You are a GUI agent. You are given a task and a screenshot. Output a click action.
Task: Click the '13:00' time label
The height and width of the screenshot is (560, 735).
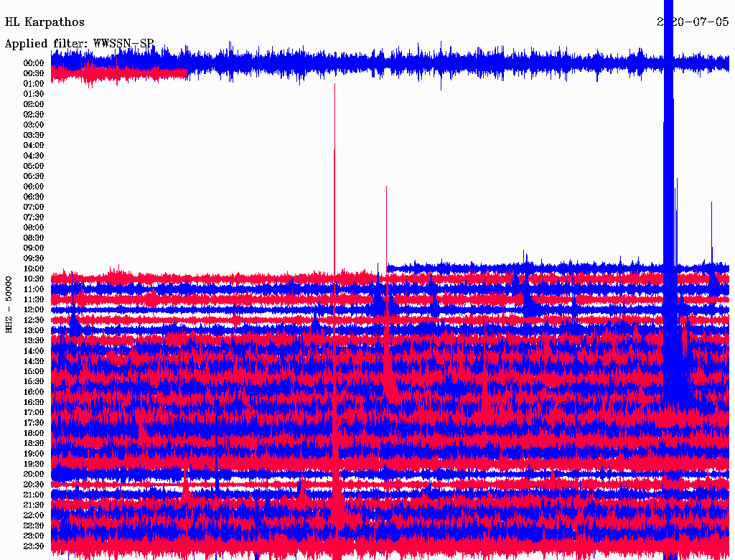pyautogui.click(x=34, y=330)
